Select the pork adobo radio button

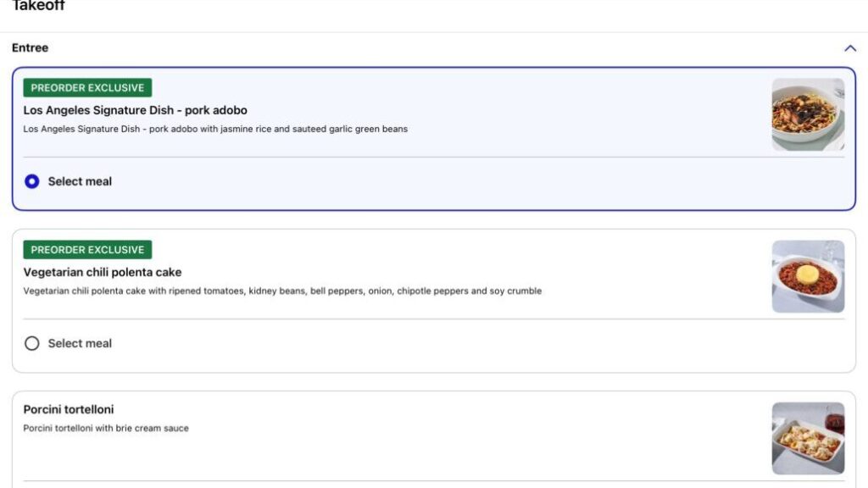(32, 181)
